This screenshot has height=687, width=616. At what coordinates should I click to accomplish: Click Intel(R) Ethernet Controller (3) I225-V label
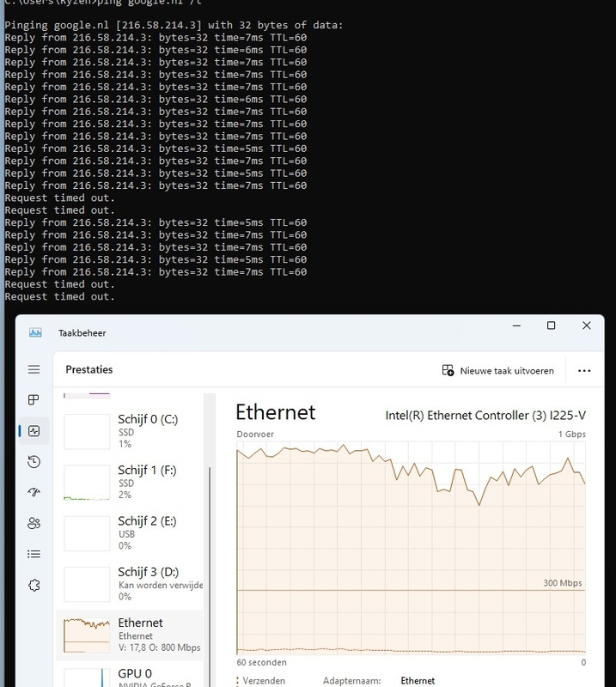pyautogui.click(x=485, y=416)
